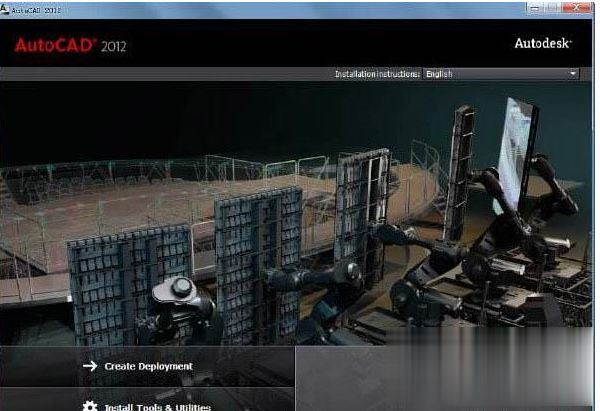Choose the Install Tools & Utilities option
Screen dimensions: 600x411
click(158, 405)
